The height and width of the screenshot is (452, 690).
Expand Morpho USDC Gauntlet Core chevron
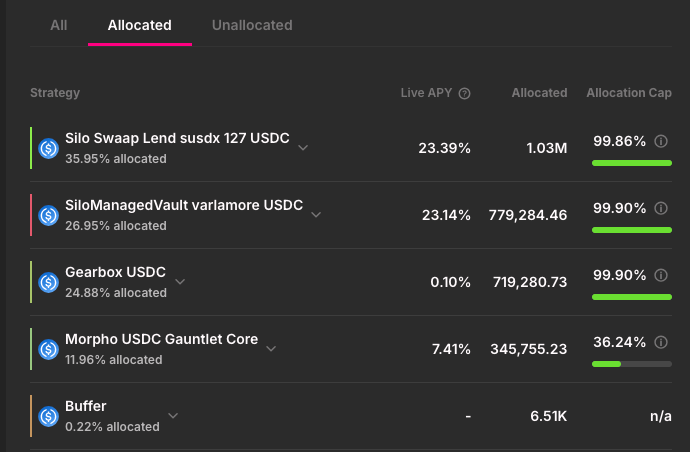pyautogui.click(x=271, y=348)
